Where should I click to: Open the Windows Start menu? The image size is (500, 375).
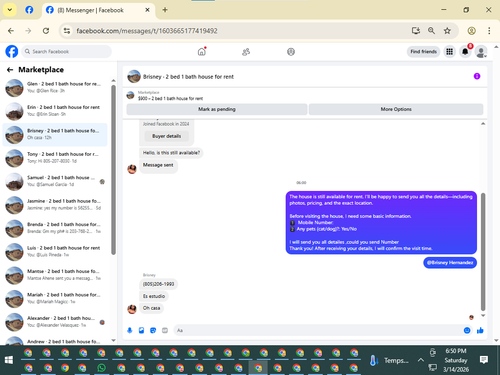(9, 360)
